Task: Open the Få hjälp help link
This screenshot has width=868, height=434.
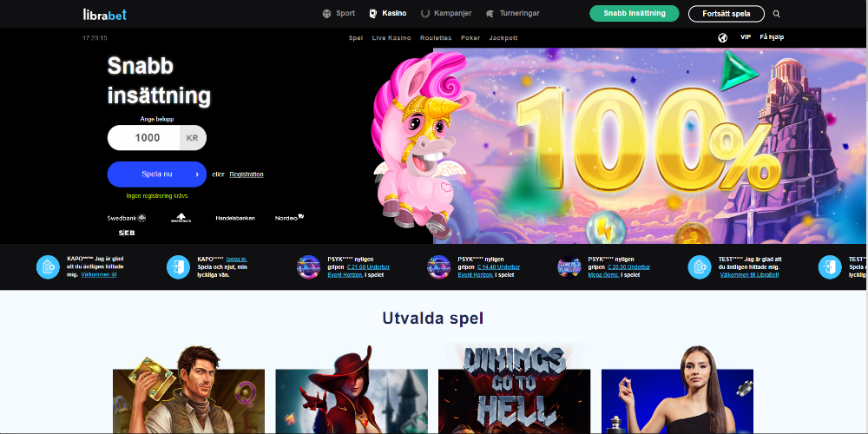Action: tap(772, 37)
